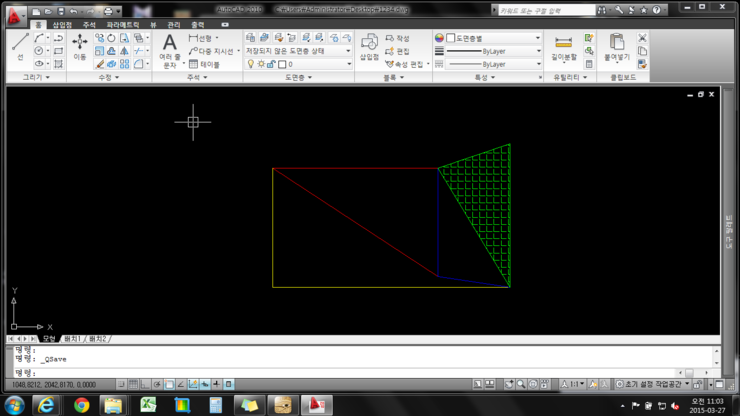
Task: Open the layer state dropdown
Action: click(x=298, y=51)
